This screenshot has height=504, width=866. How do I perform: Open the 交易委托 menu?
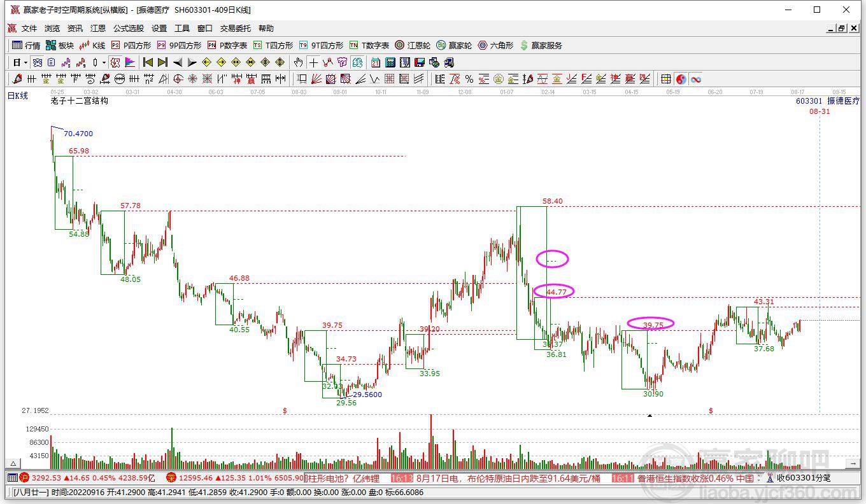236,29
